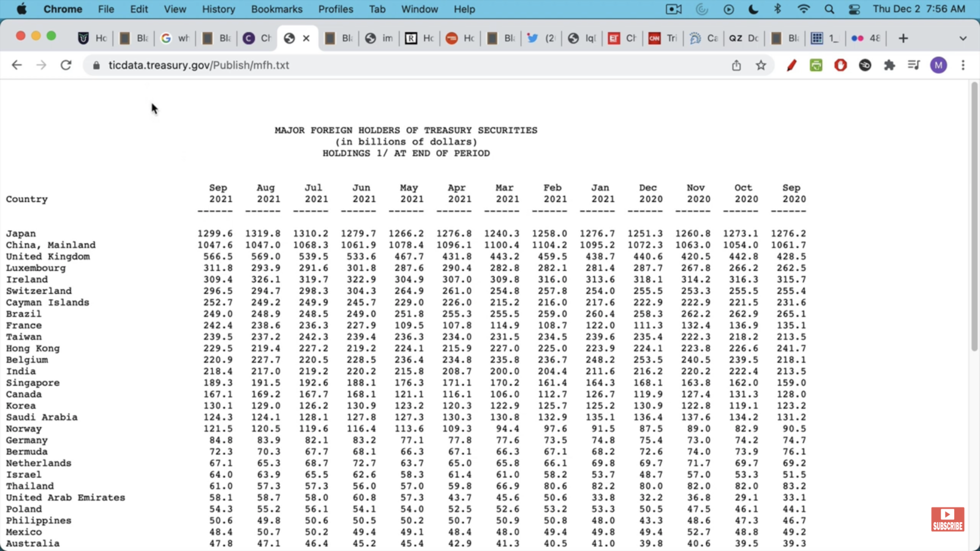Open the green printer extension
The image size is (980, 551).
(x=816, y=65)
